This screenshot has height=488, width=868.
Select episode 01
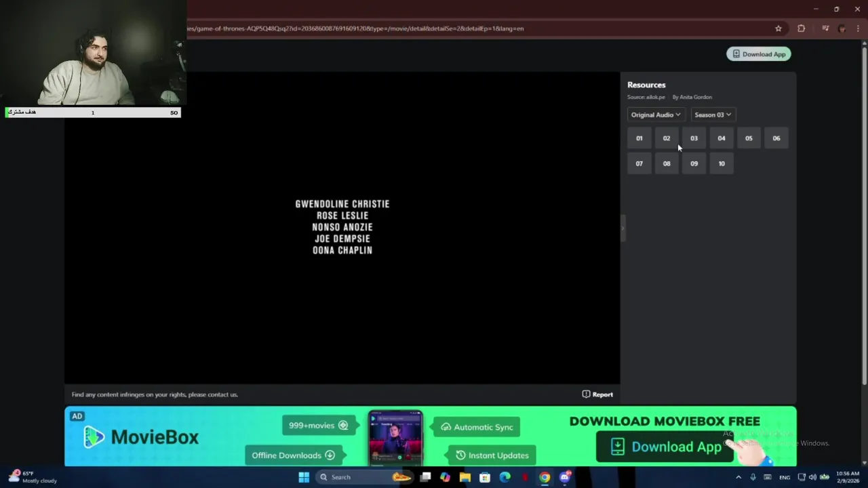(x=639, y=138)
